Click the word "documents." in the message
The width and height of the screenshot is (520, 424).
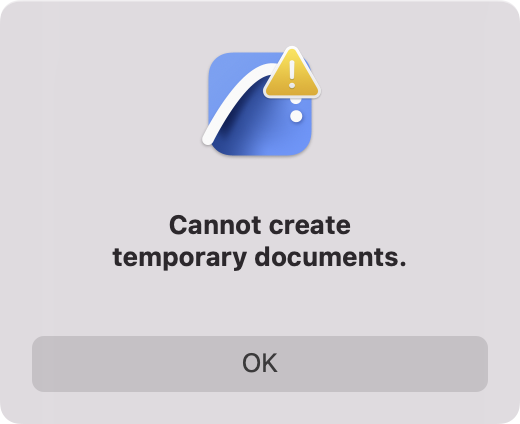pos(331,257)
